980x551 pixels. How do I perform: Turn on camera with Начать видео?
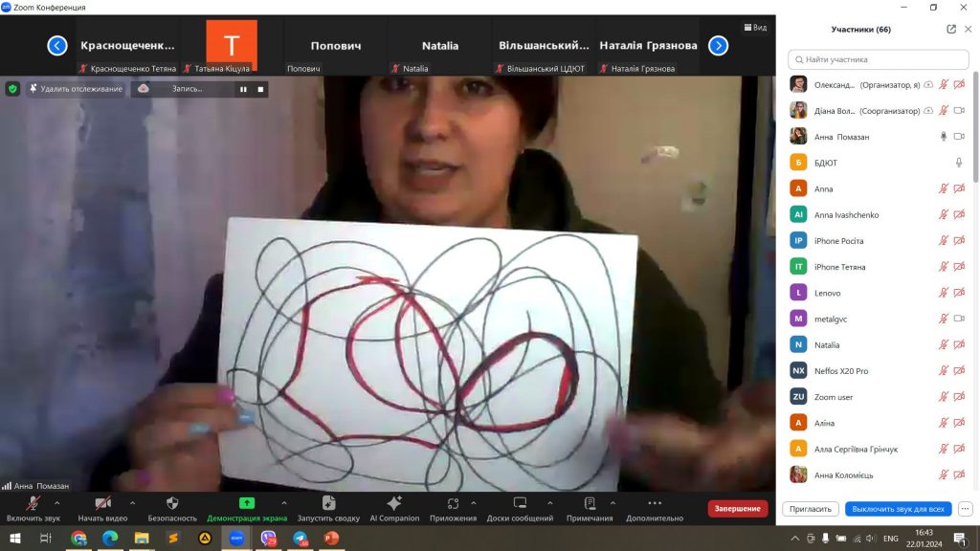(102, 503)
